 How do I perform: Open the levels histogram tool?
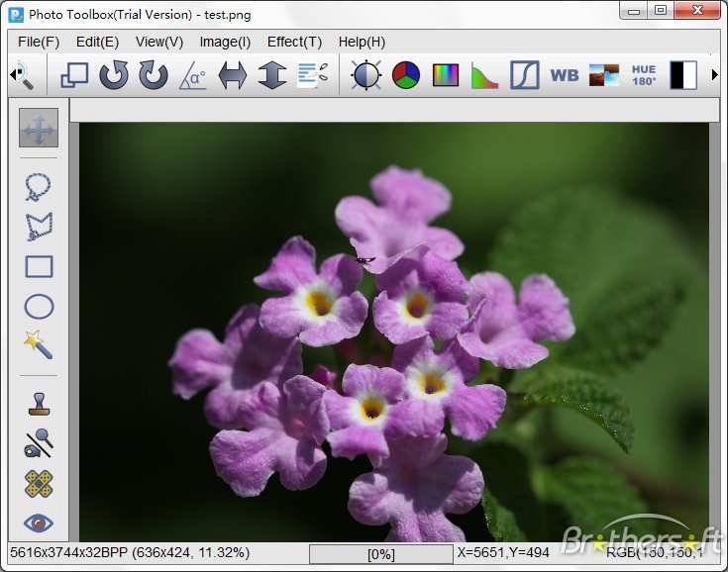pyautogui.click(x=484, y=75)
